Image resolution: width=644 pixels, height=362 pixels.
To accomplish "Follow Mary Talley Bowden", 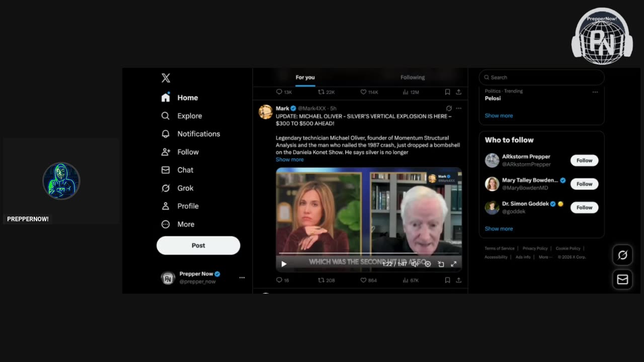I will tap(584, 184).
